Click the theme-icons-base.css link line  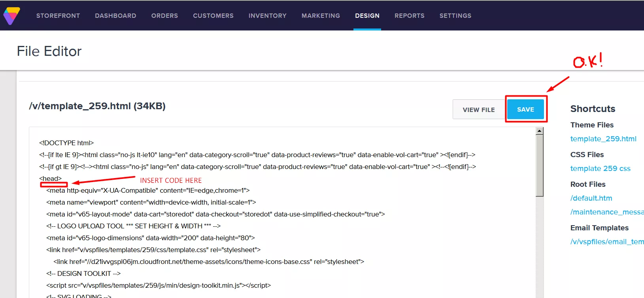(209, 262)
